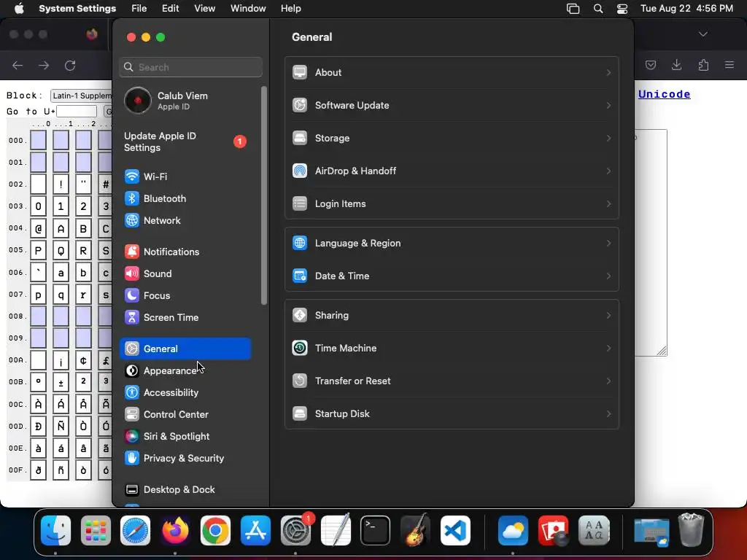This screenshot has width=747, height=560.
Task: Click the Unicode link in Firefox
Action: pos(664,94)
